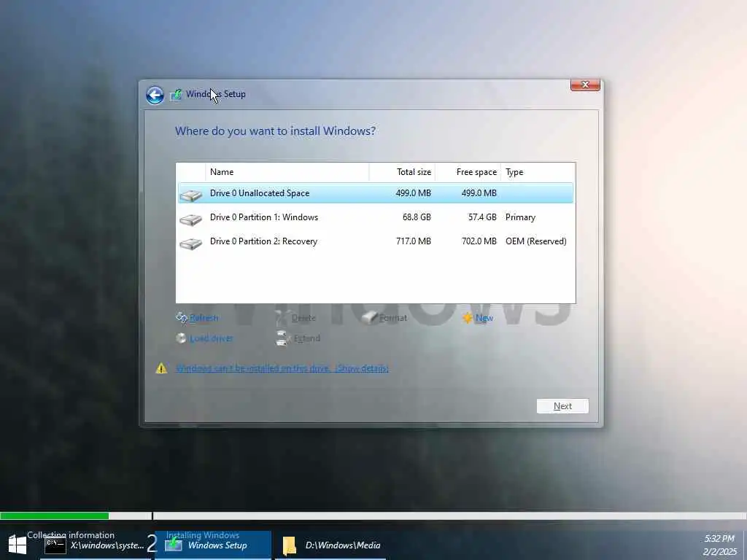This screenshot has width=747, height=560.
Task: Sort by the Name column header
Action: tap(287, 172)
